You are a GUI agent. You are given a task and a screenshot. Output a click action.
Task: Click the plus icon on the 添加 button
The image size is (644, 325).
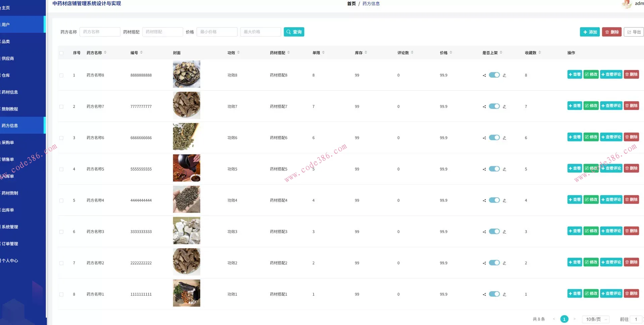pos(586,32)
